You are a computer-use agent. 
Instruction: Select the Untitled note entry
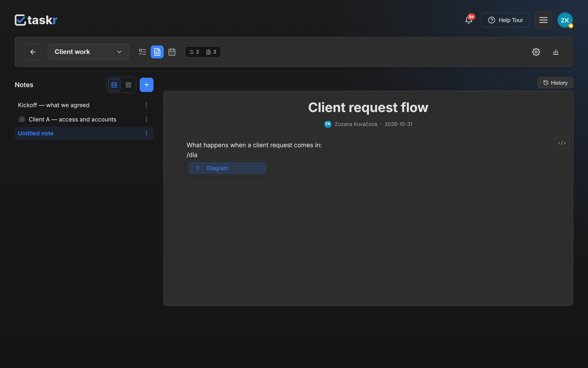point(84,133)
